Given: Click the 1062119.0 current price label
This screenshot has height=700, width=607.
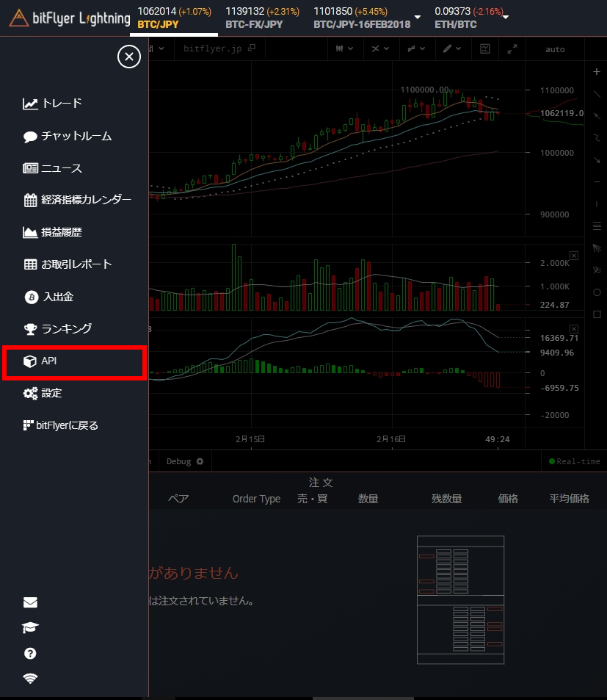Looking at the screenshot, I should [561, 113].
